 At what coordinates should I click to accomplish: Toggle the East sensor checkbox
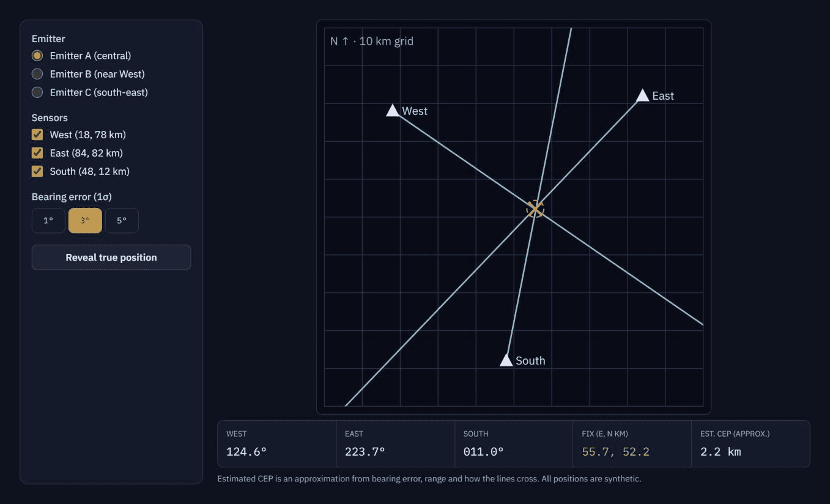tap(37, 153)
